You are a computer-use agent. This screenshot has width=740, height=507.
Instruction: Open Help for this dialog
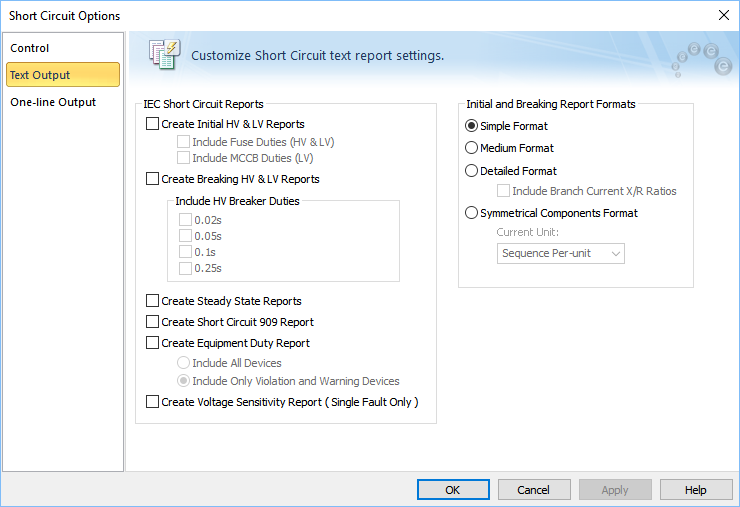tap(696, 490)
